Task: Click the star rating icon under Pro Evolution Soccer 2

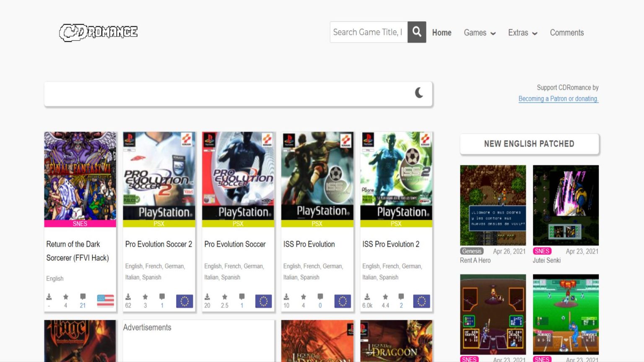Action: pyautogui.click(x=145, y=297)
